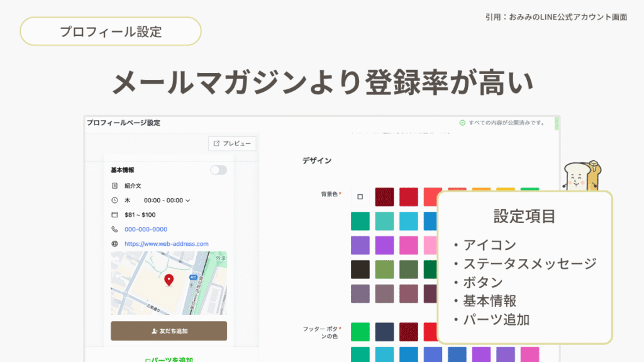Click the globe website icon
644x362 pixels.
coord(114,244)
